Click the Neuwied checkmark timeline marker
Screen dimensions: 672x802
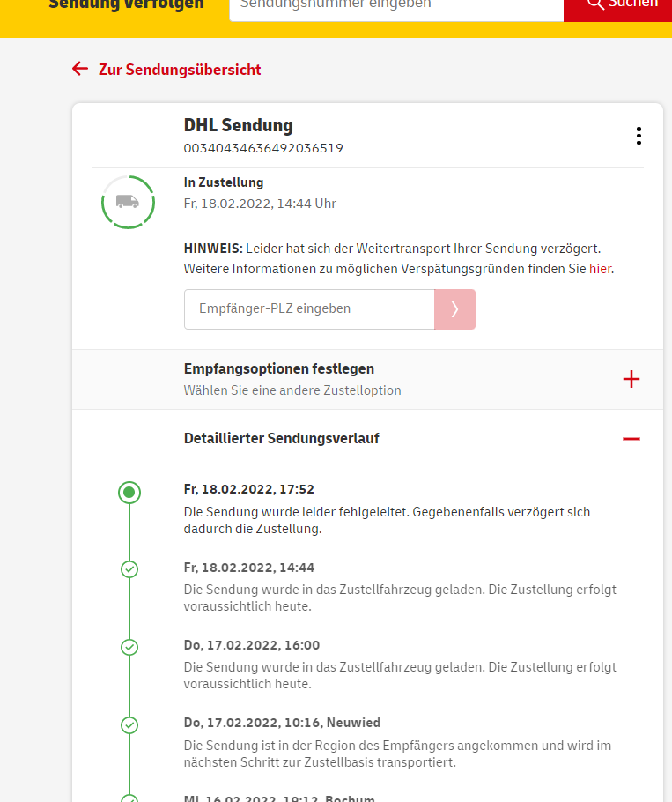click(x=129, y=725)
